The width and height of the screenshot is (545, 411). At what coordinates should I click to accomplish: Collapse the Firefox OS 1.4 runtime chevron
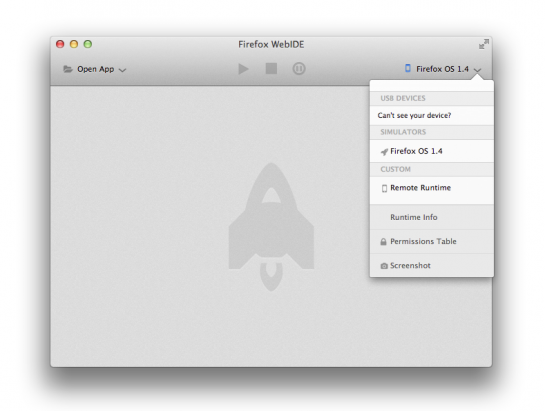(478, 70)
